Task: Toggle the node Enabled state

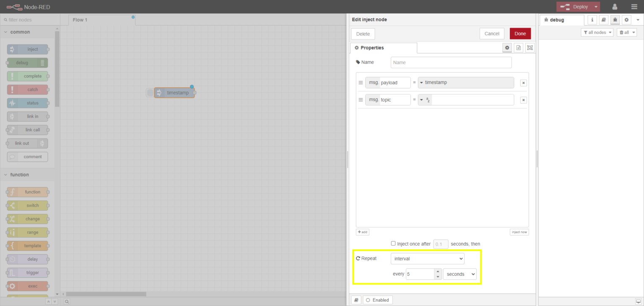Action: (x=377, y=300)
